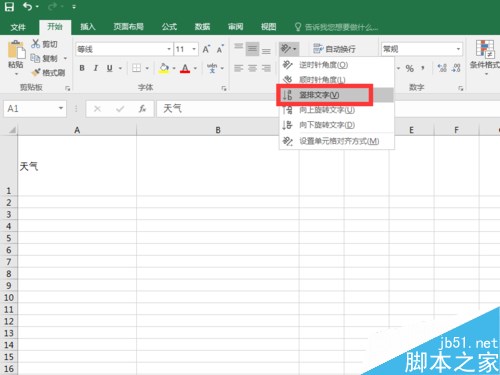Open the Fill Color dropdown arrow

point(174,68)
